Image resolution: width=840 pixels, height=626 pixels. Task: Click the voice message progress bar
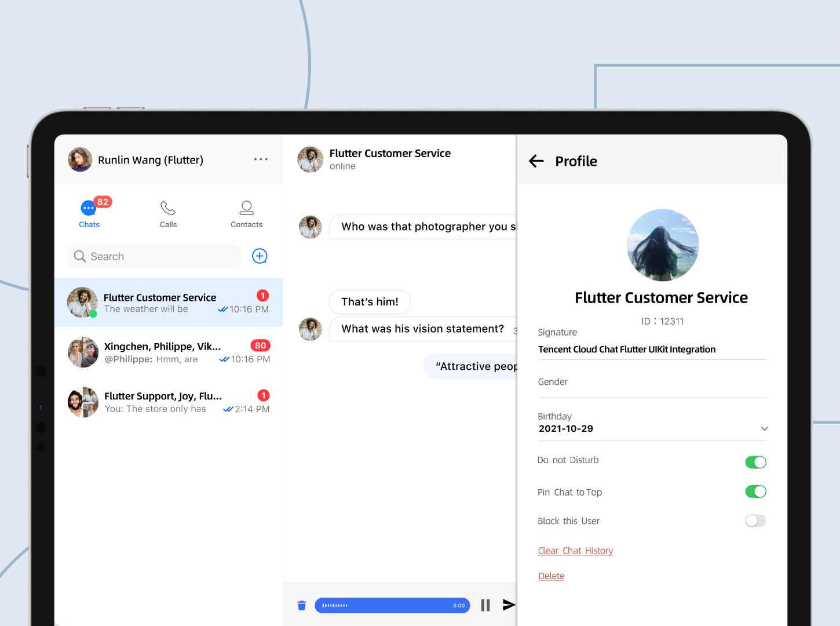point(392,605)
